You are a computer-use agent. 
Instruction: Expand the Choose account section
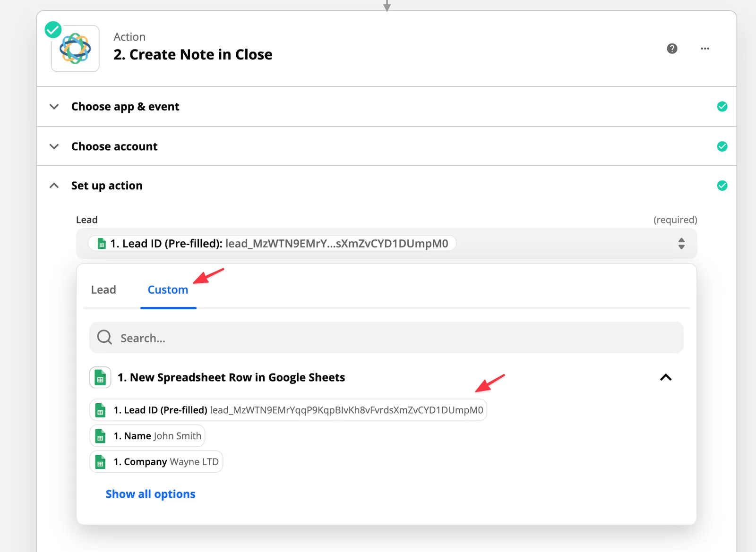coord(54,146)
